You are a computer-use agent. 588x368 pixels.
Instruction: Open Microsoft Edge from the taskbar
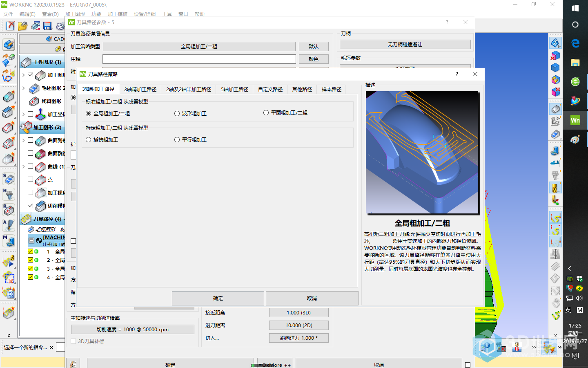[x=575, y=43]
